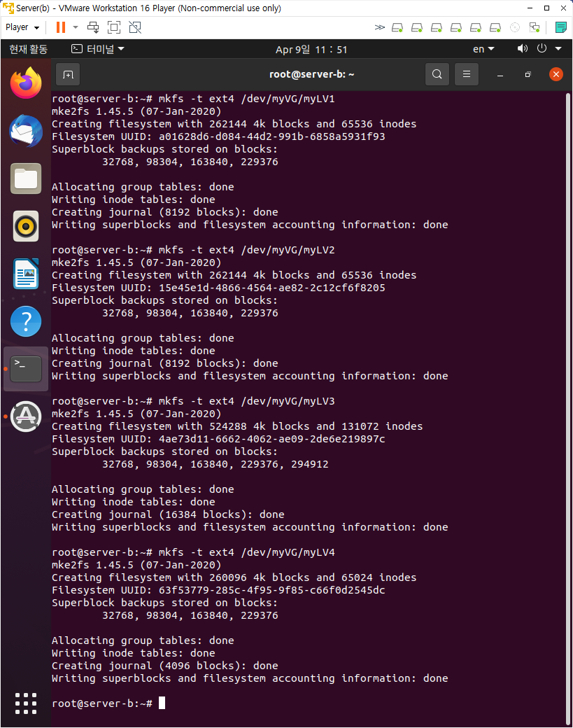Open Software Updater from the dock
The image size is (573, 728).
[26, 416]
